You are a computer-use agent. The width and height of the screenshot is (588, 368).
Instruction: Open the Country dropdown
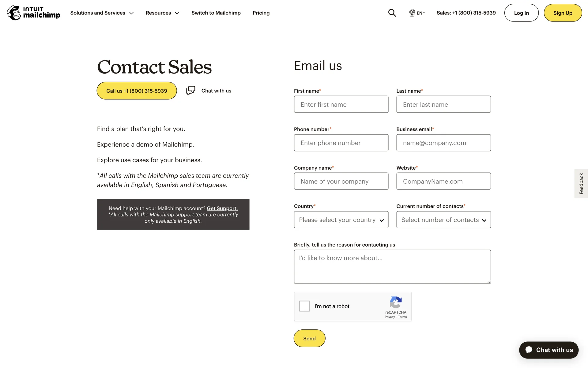[x=341, y=220]
